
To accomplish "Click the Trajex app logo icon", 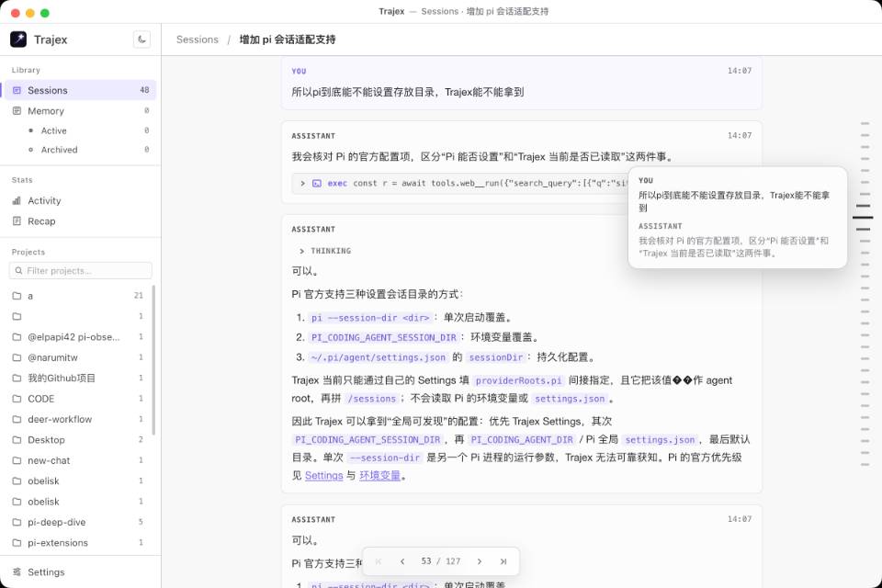I will pyautogui.click(x=18, y=40).
